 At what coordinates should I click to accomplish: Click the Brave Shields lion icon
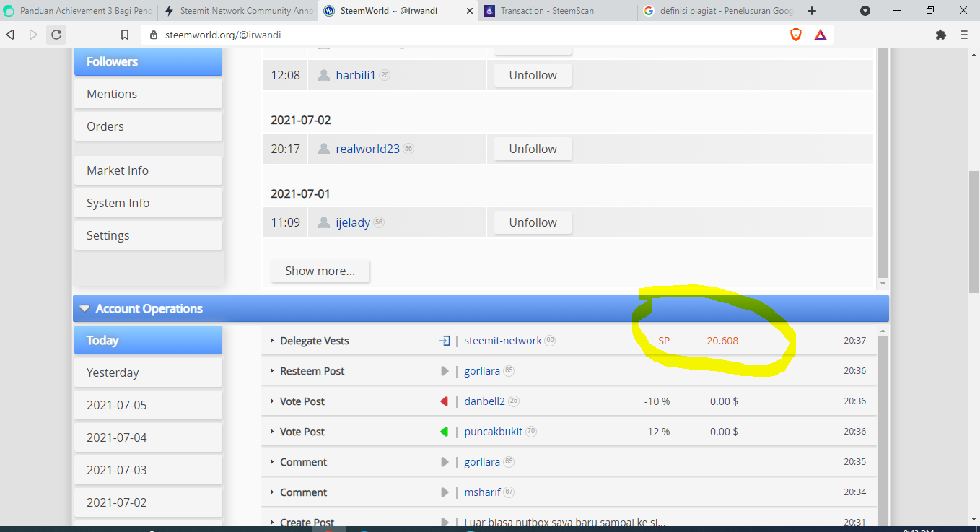click(x=796, y=35)
